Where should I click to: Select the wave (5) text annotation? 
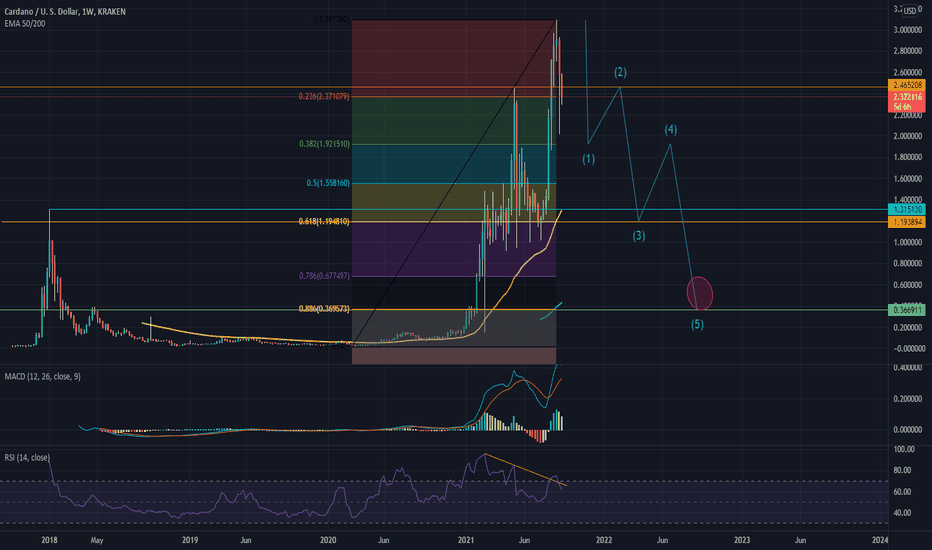pyautogui.click(x=697, y=325)
